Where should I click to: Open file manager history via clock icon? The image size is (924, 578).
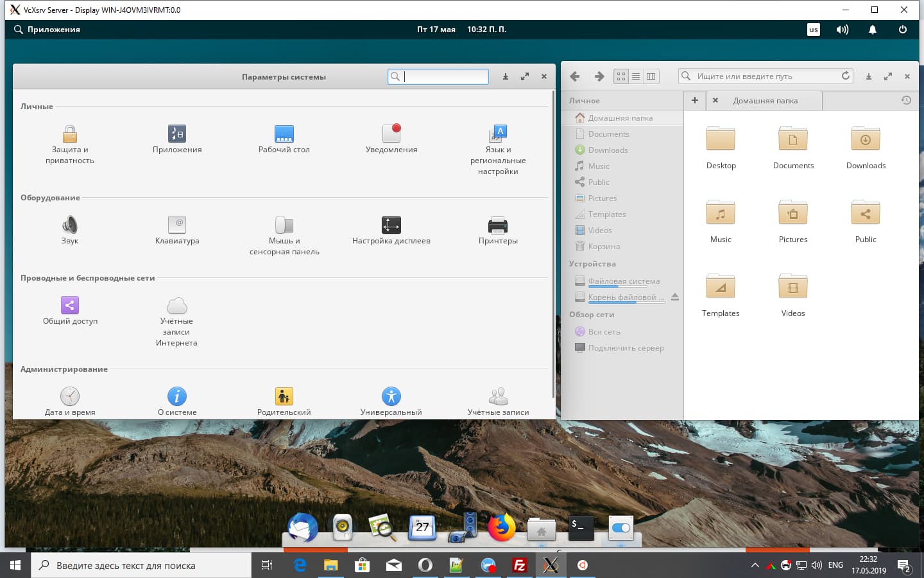point(905,100)
